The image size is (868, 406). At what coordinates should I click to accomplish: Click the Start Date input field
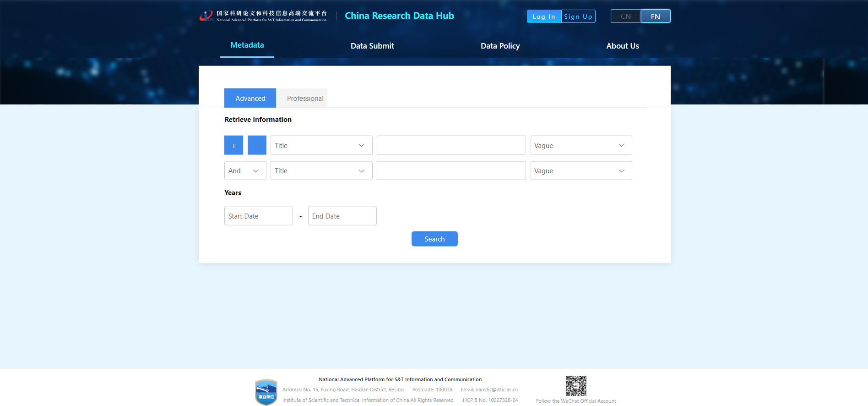click(258, 216)
